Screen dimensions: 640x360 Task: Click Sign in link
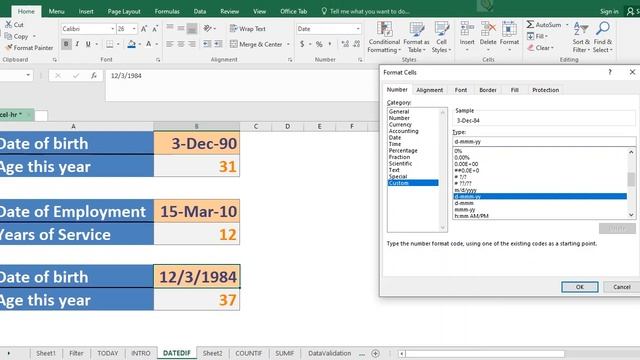tap(609, 11)
